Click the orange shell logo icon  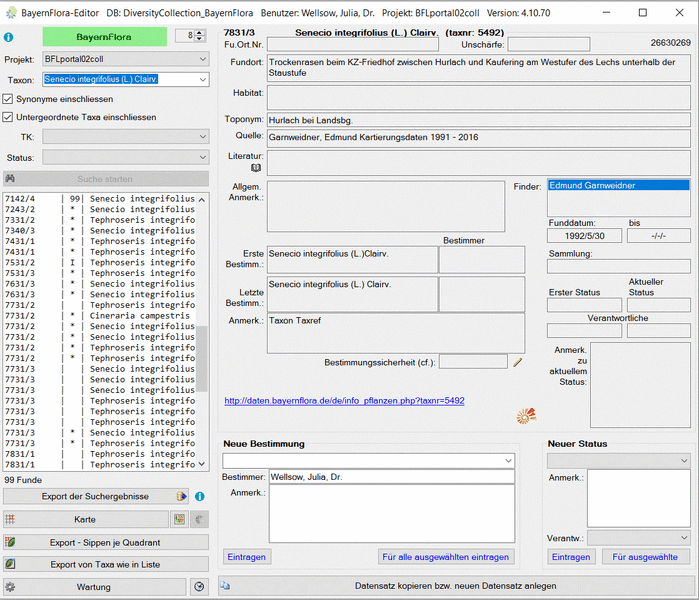pos(526,416)
